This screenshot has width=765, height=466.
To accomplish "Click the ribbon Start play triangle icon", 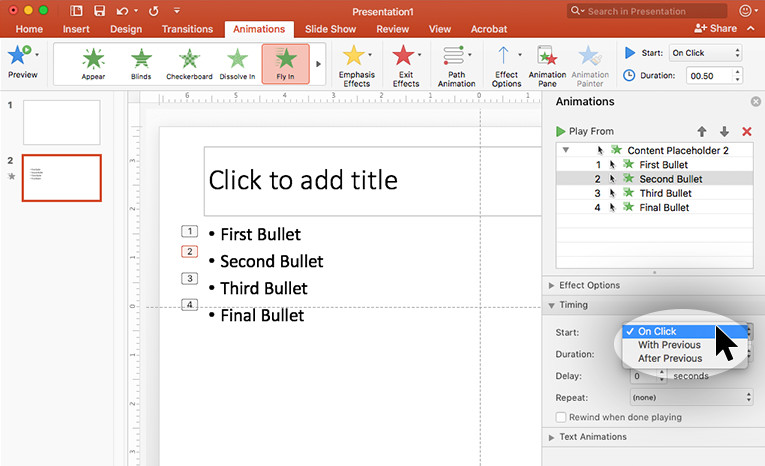I will pos(630,52).
